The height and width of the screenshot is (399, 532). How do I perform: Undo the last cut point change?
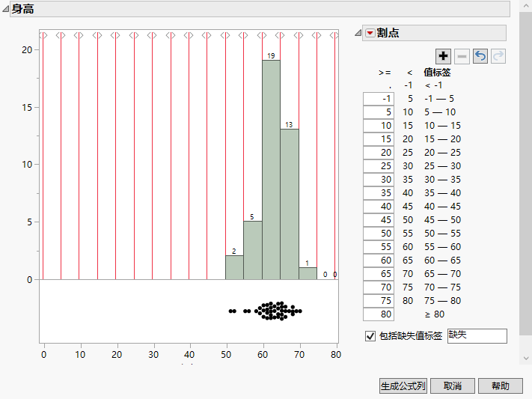tap(480, 56)
